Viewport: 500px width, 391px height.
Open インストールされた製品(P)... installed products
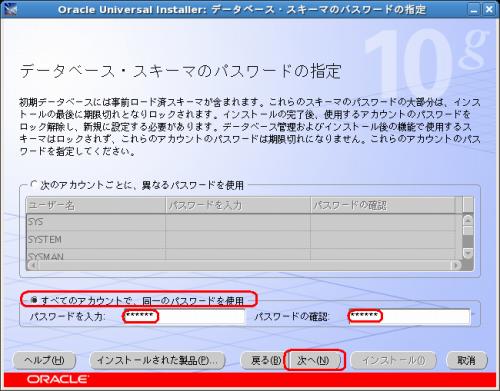point(157,360)
